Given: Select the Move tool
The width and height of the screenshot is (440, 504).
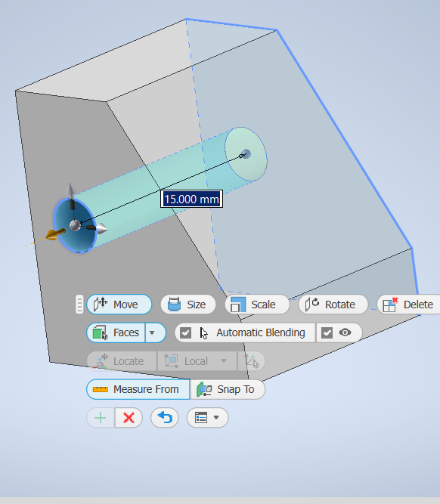Looking at the screenshot, I should click(x=119, y=304).
